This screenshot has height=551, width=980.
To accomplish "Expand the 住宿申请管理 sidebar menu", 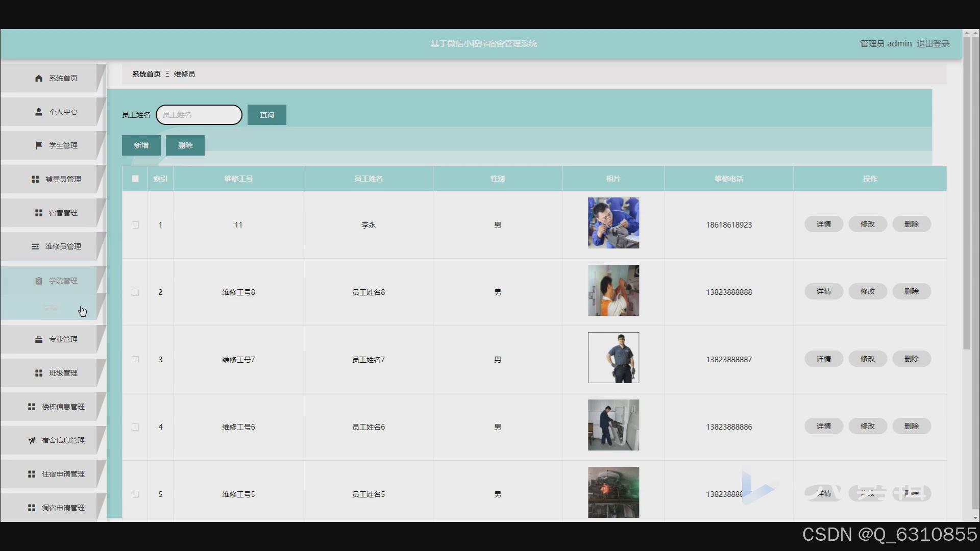I will pyautogui.click(x=63, y=474).
